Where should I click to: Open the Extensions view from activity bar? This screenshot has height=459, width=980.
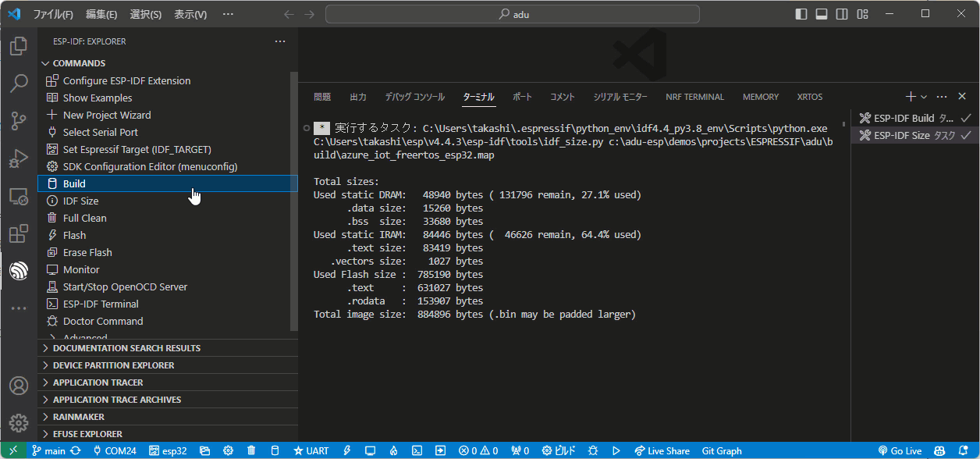point(18,233)
